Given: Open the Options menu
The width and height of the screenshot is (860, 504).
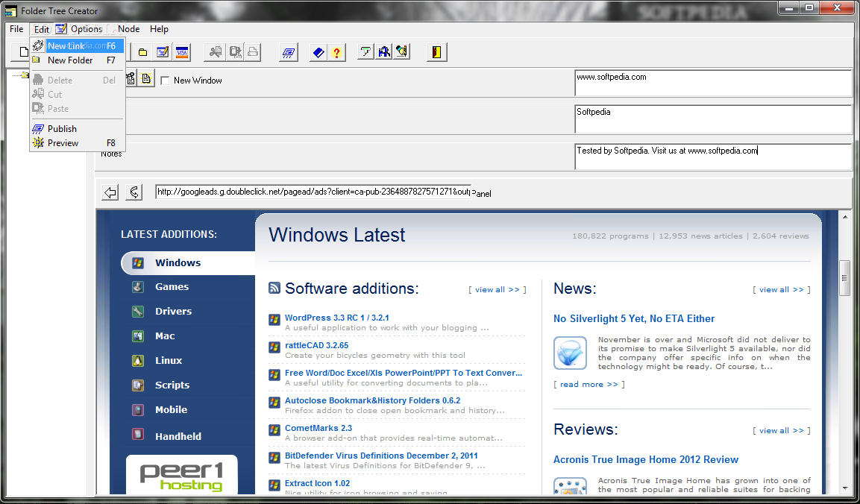Looking at the screenshot, I should [x=86, y=29].
